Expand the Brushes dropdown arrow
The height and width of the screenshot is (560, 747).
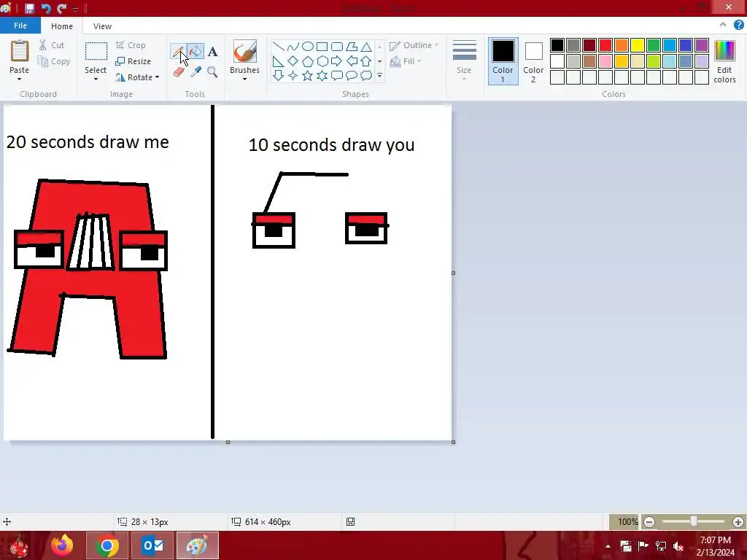pyautogui.click(x=245, y=79)
